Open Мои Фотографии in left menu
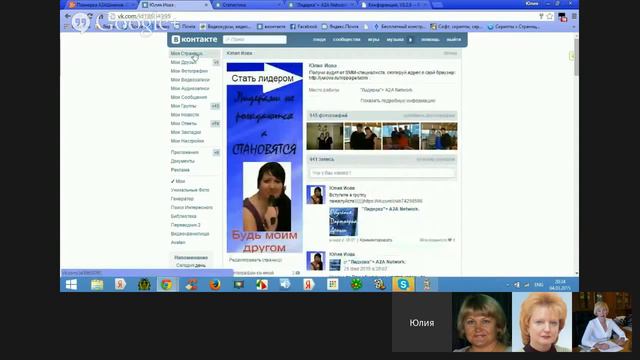 (189, 71)
